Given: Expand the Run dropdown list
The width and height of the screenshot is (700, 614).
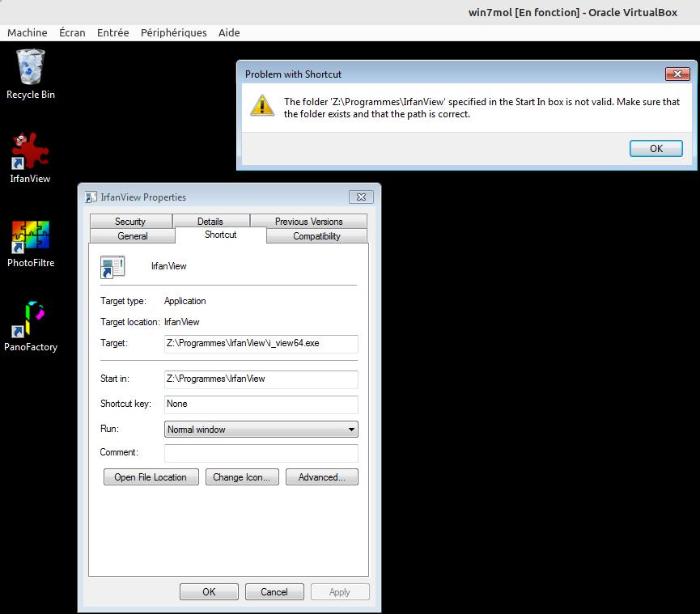Looking at the screenshot, I should (x=351, y=430).
